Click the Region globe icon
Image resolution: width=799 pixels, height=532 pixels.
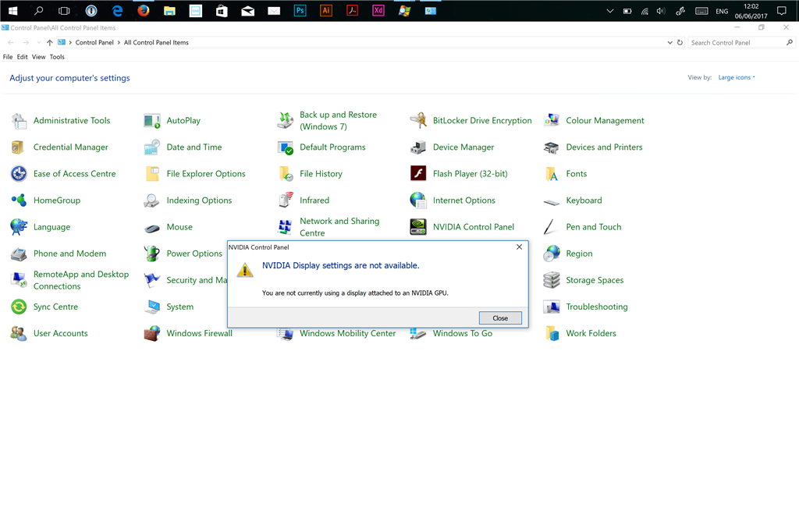pos(552,254)
